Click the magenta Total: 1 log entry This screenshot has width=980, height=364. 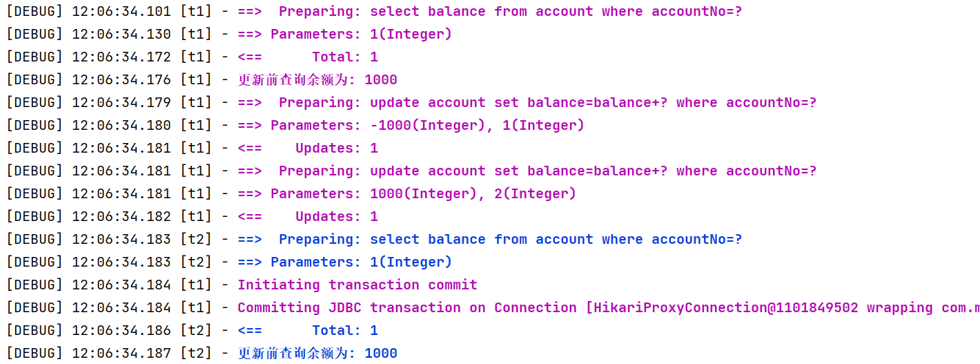[x=192, y=57]
